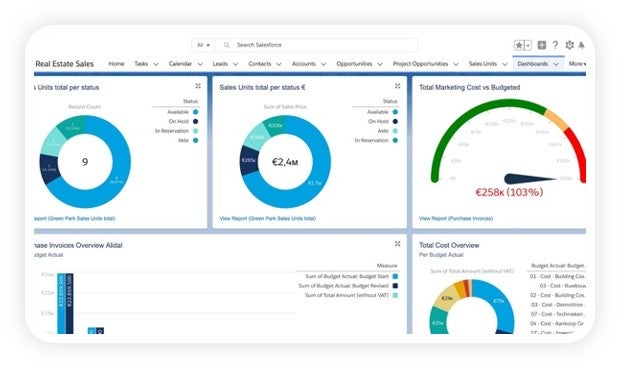The width and height of the screenshot is (620, 368).
Task: Expand the Opportunities tab dropdown arrow
Action: click(x=380, y=64)
